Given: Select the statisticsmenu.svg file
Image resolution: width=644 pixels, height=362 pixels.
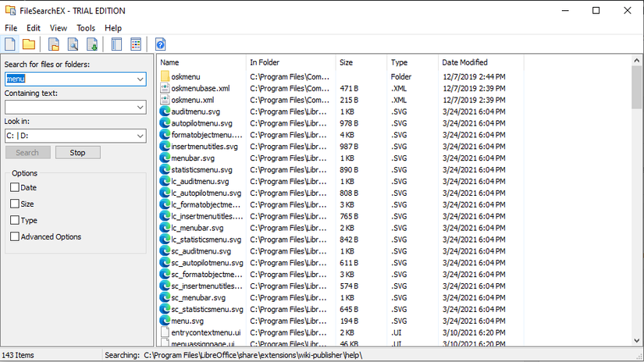Looking at the screenshot, I should pos(201,169).
